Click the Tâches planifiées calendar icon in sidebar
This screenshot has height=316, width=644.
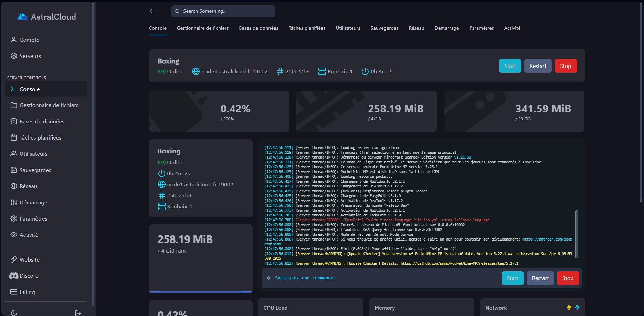click(14, 137)
